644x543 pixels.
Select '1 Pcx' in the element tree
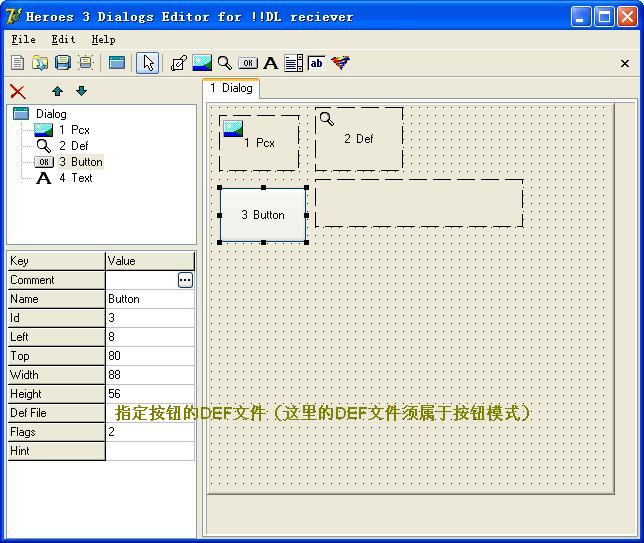(x=73, y=130)
